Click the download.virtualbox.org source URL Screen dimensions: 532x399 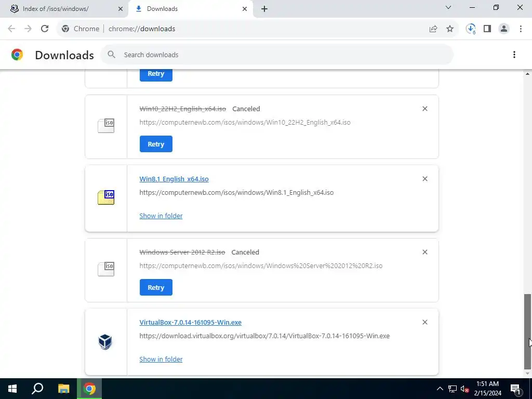tap(264, 336)
